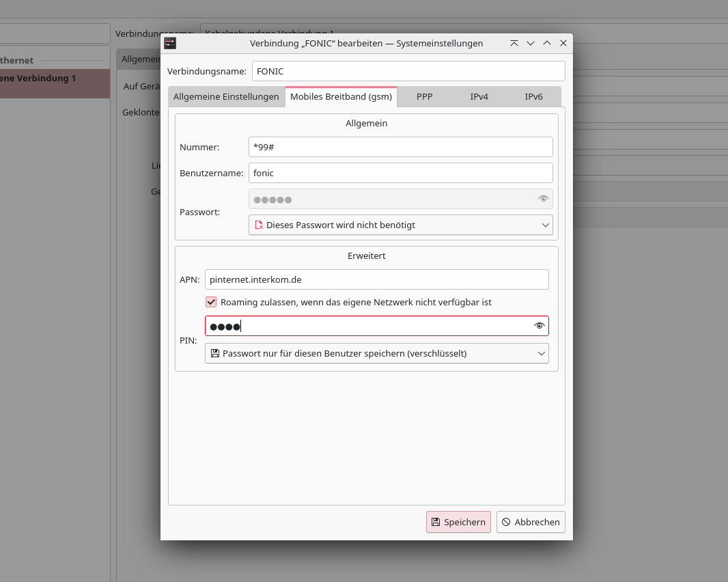Minimize the FONIC connection dialog

pyautogui.click(x=530, y=43)
